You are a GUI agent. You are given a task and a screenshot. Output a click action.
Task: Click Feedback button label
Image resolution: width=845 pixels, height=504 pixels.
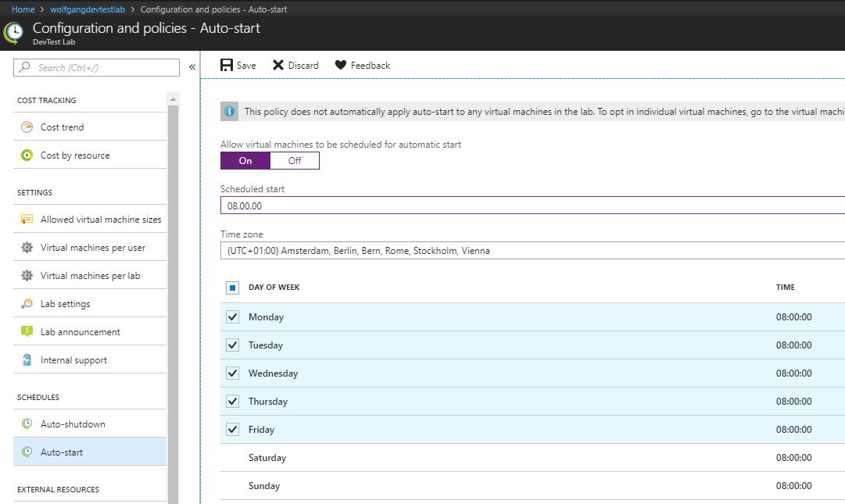coord(371,66)
